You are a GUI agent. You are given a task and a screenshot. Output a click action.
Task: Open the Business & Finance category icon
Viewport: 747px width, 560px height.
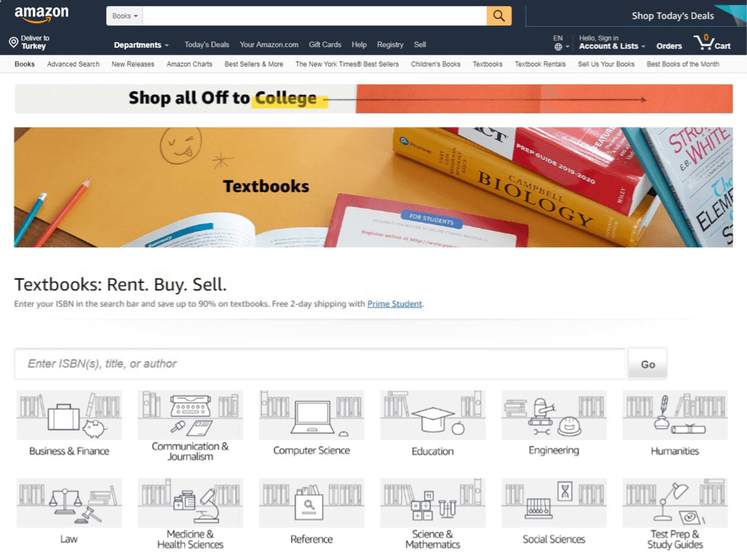69,415
